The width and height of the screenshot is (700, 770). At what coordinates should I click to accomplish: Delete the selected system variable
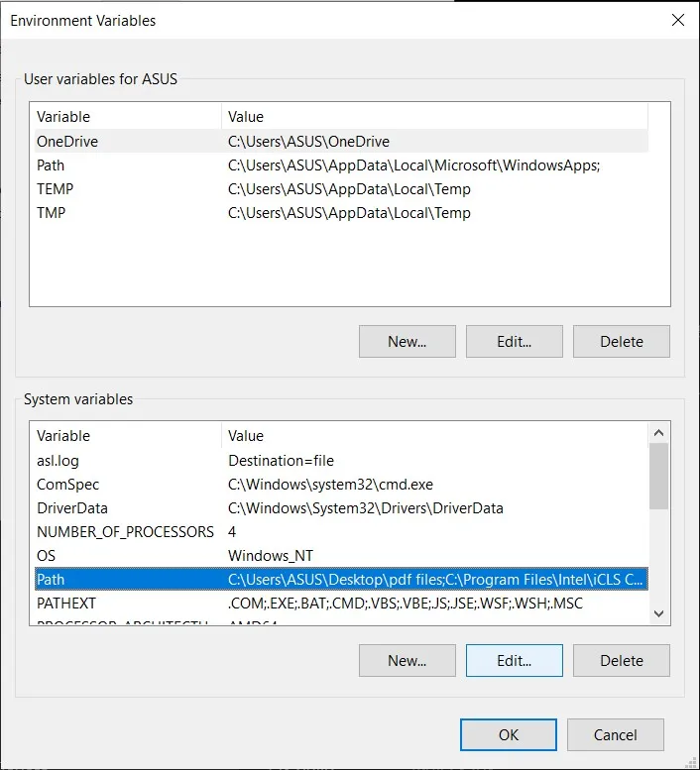tap(621, 660)
